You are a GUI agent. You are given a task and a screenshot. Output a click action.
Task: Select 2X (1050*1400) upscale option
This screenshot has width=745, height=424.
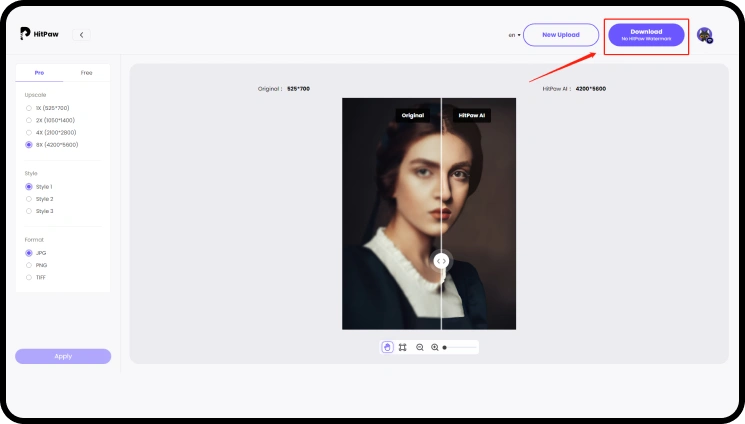29,120
